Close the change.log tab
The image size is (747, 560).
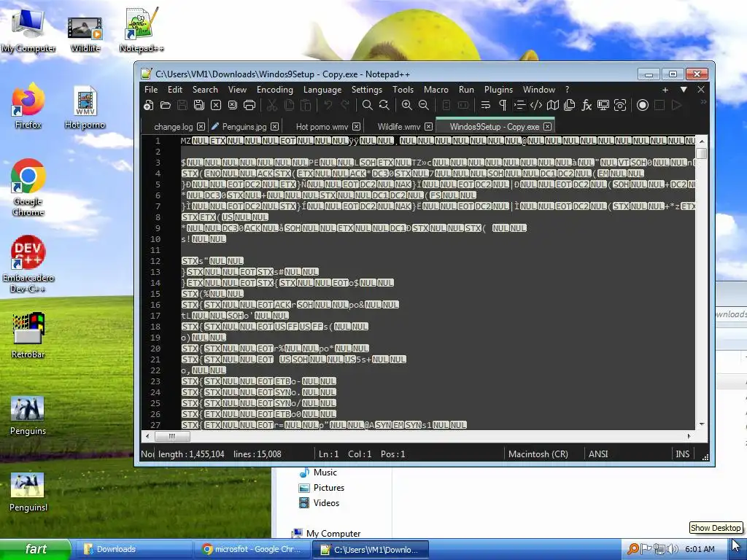(201, 127)
